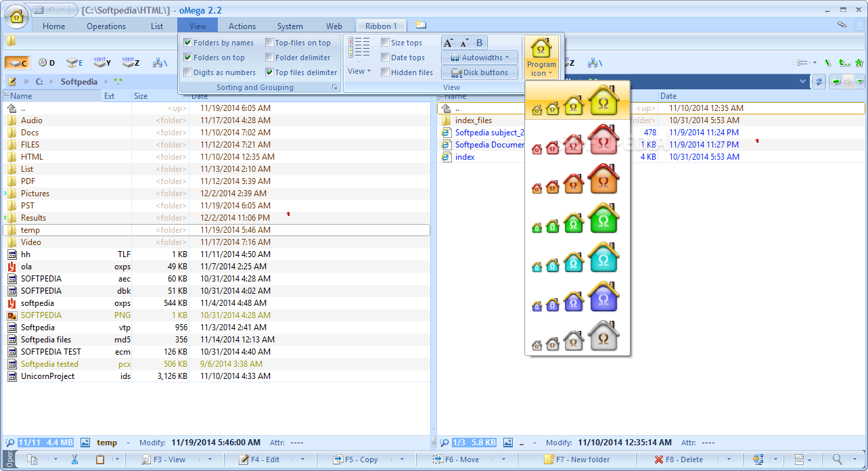Click increase font size icon
868x471 pixels.
click(449, 43)
